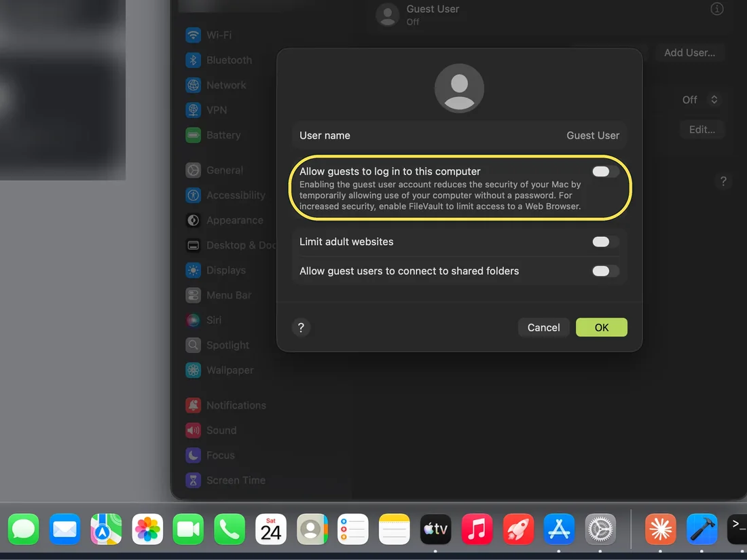747x560 pixels.
Task: Open Terminal in the Dock
Action: coord(737,529)
